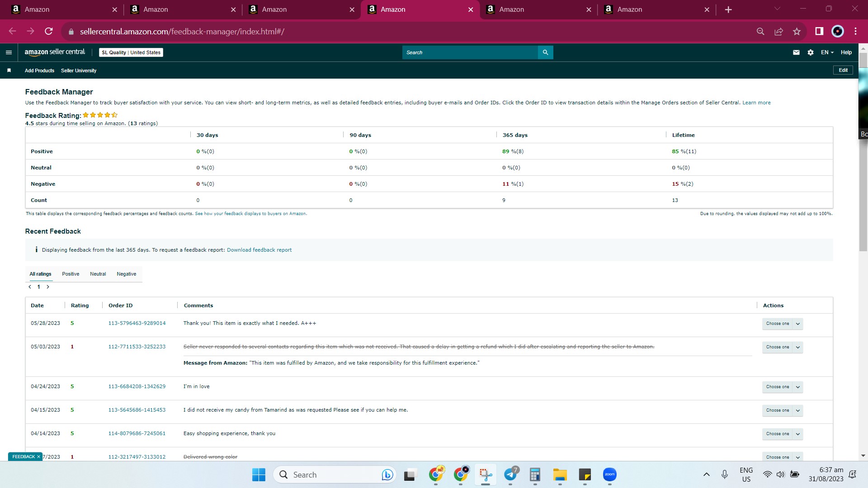Screen dimensions: 868x488
Task: Bookmark this page with the star icon
Action: (x=797, y=31)
